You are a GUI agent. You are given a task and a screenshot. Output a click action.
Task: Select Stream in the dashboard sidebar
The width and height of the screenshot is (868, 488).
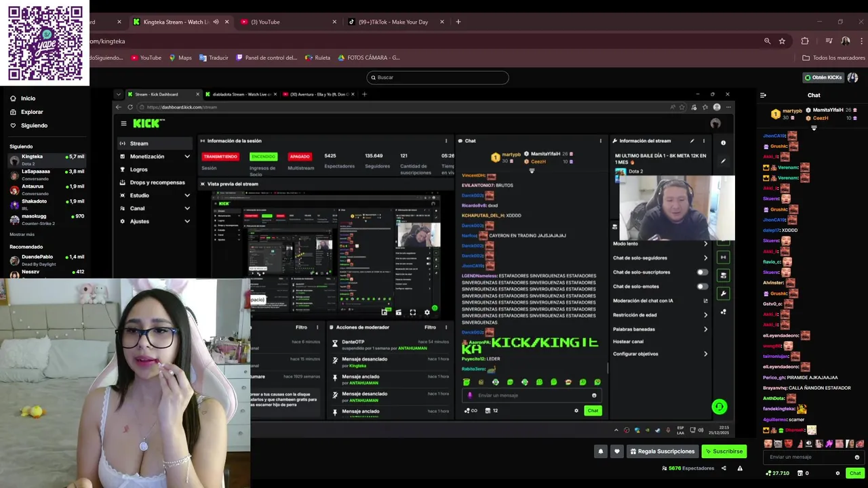[x=155, y=144]
